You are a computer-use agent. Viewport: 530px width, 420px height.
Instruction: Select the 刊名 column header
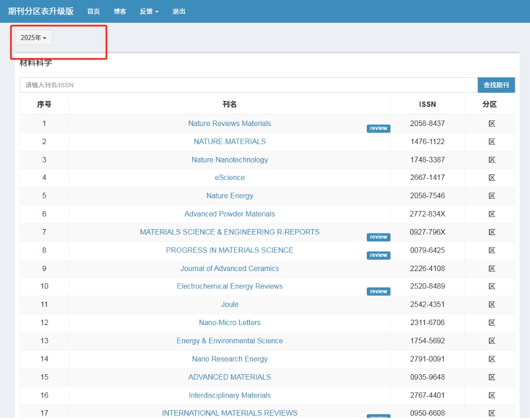pos(229,104)
